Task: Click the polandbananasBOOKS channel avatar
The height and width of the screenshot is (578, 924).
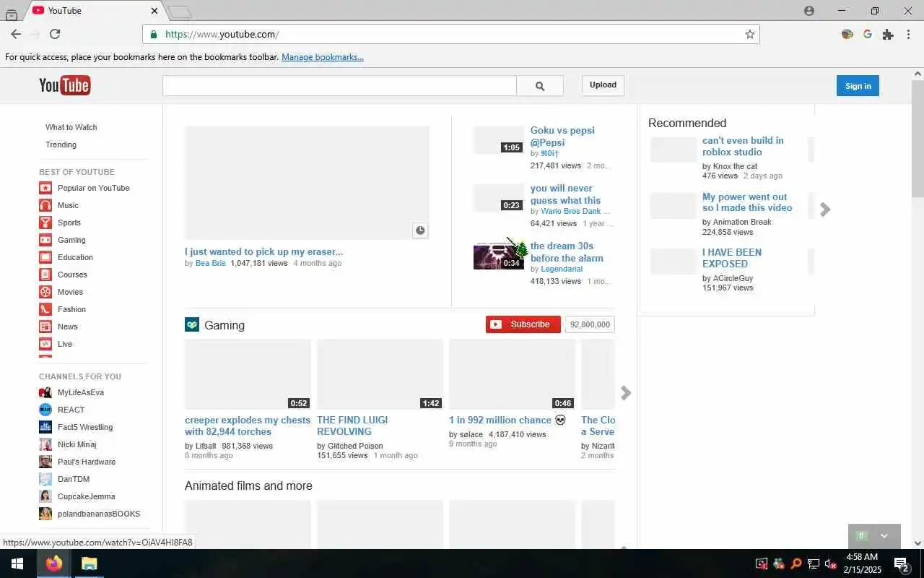Action: (x=45, y=514)
